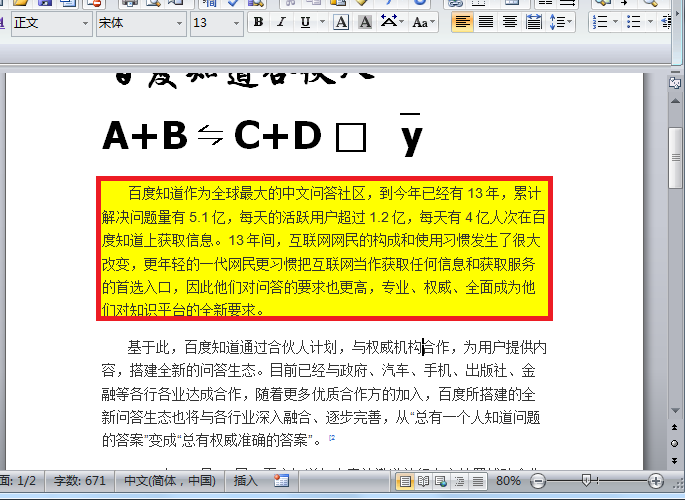Click the vertical scrollbar down arrow

point(675,411)
